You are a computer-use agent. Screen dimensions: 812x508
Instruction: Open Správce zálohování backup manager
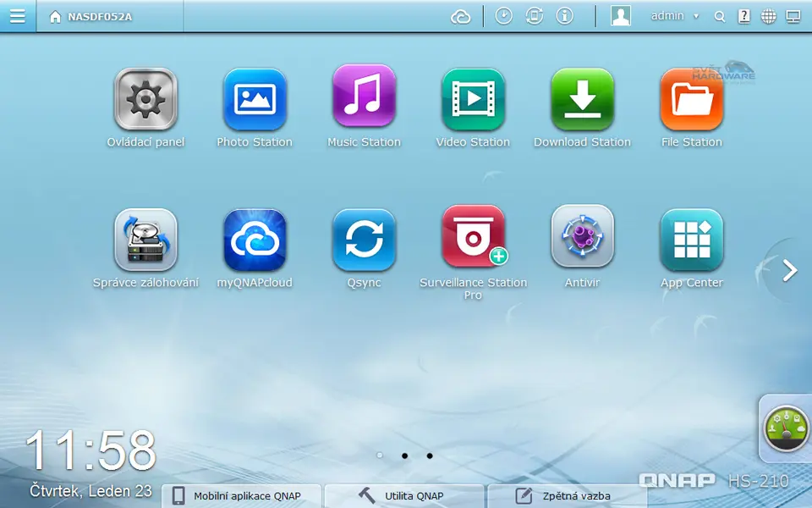click(145, 240)
